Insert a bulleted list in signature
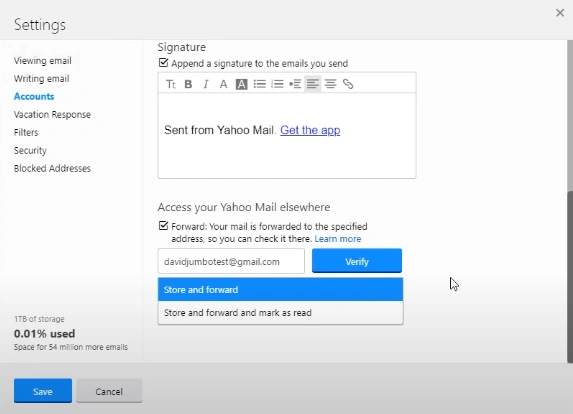 click(x=259, y=84)
